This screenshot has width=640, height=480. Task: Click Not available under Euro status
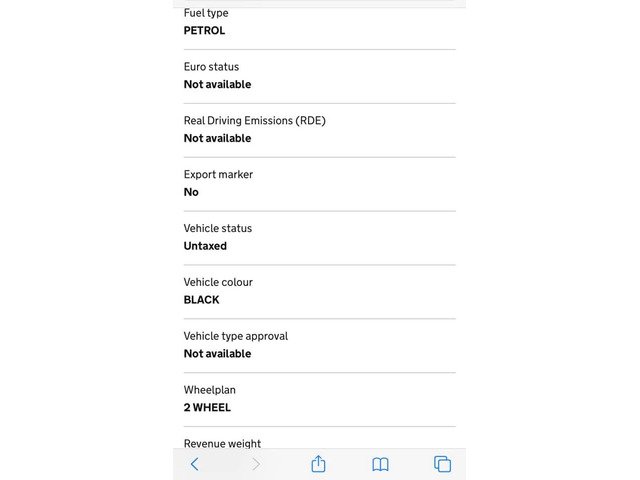click(x=217, y=85)
